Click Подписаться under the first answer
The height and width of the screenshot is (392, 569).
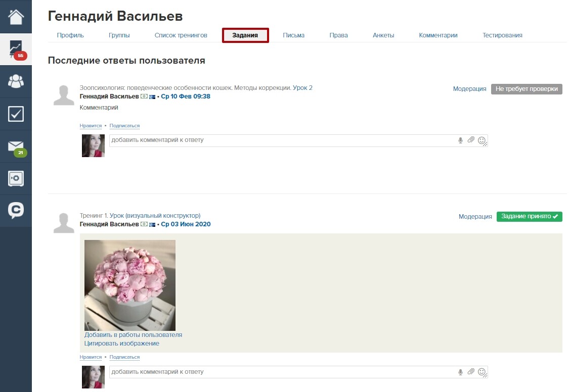click(124, 126)
